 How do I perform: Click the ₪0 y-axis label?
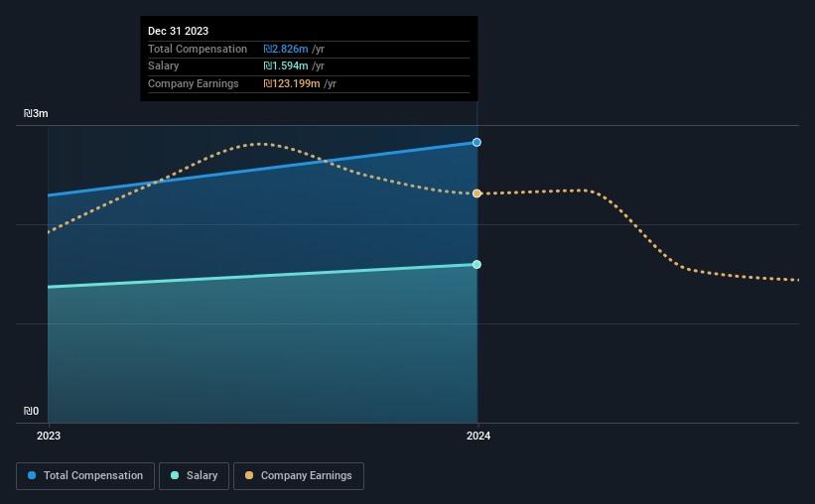point(31,411)
